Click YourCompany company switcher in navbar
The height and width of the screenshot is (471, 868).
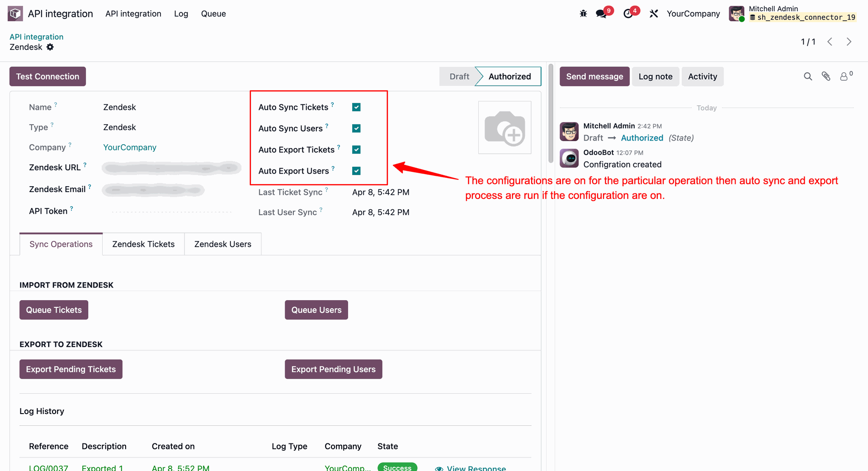click(693, 14)
